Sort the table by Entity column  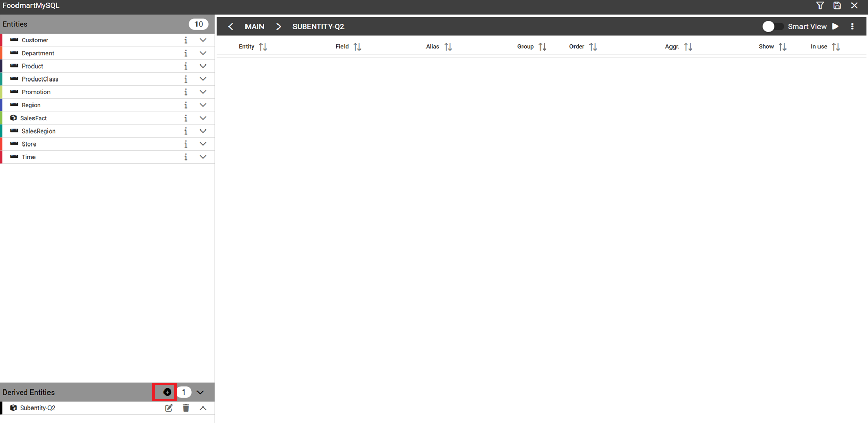click(x=263, y=47)
